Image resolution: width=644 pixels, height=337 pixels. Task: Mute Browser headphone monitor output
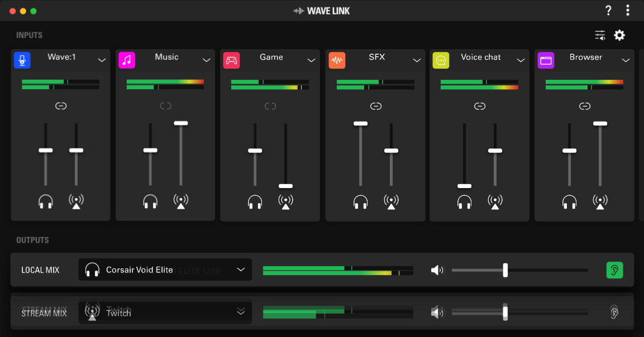(569, 202)
